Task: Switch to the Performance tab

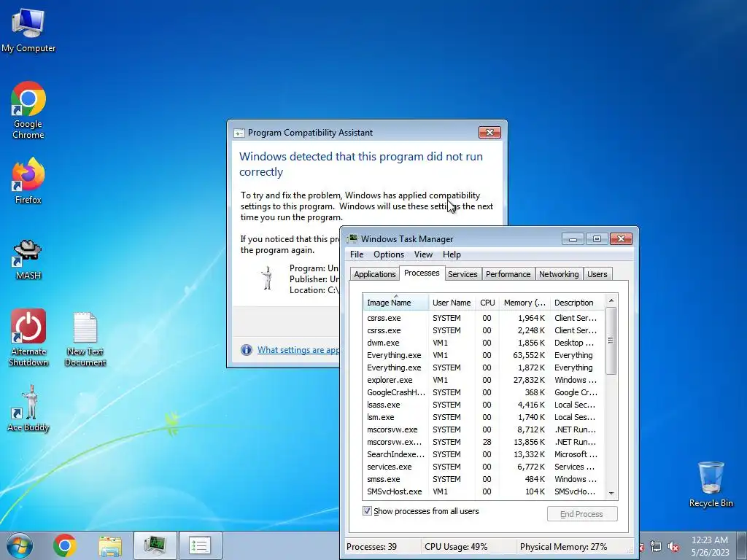Action: point(508,274)
